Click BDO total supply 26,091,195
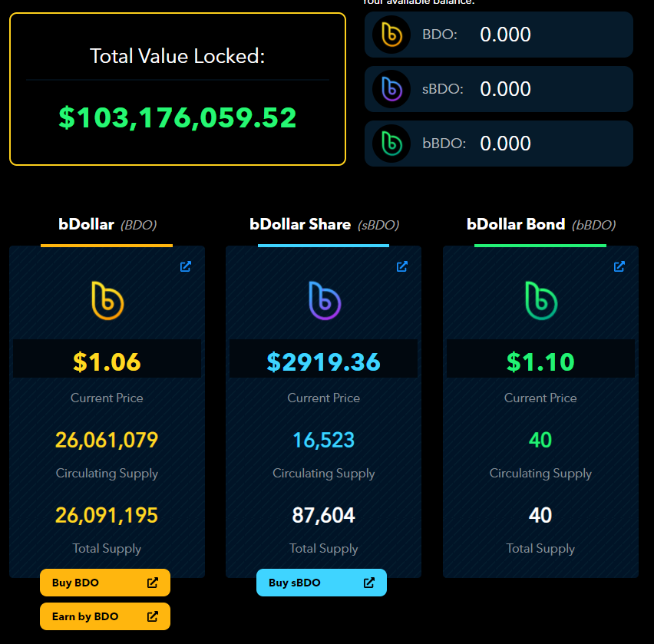 pos(107,515)
